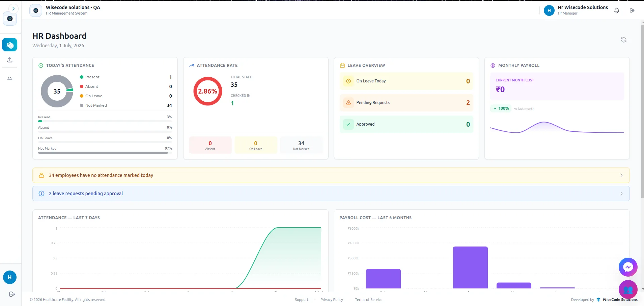Click the Checked In 1 value
Image resolution: width=644 pixels, height=306 pixels.
click(x=232, y=103)
